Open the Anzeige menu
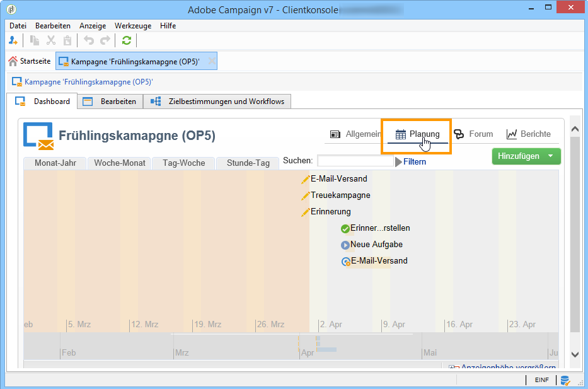588x389 pixels. 93,26
